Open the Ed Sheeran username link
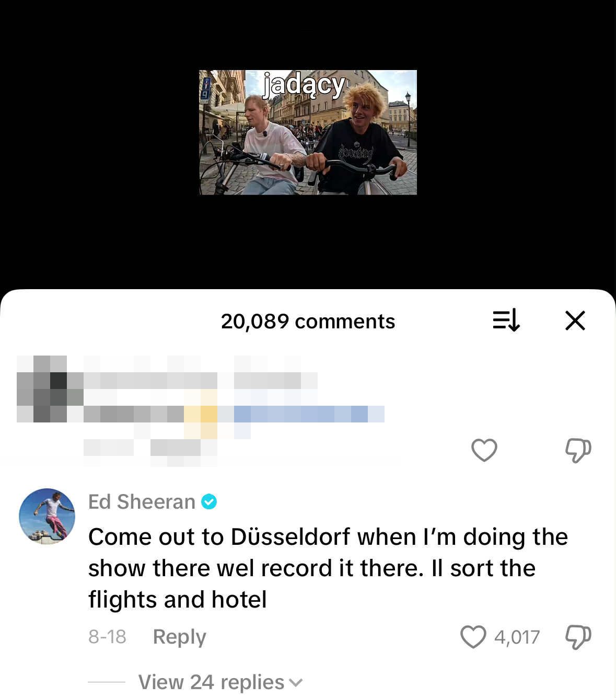Screen dimensions: 616x698 coord(142,501)
